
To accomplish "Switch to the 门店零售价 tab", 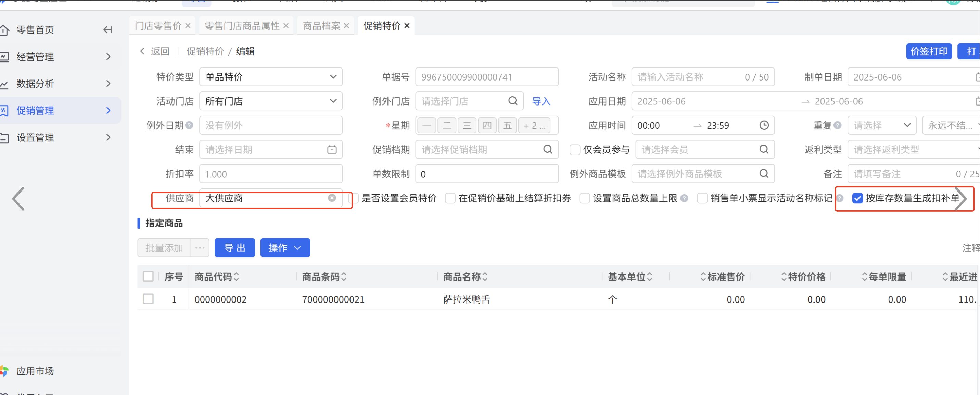I will (158, 25).
